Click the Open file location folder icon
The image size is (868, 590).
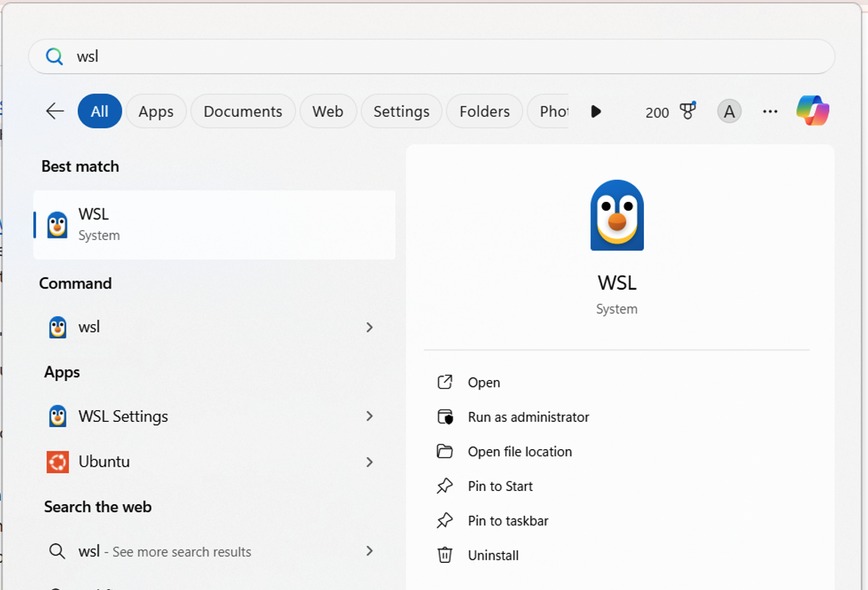click(445, 451)
